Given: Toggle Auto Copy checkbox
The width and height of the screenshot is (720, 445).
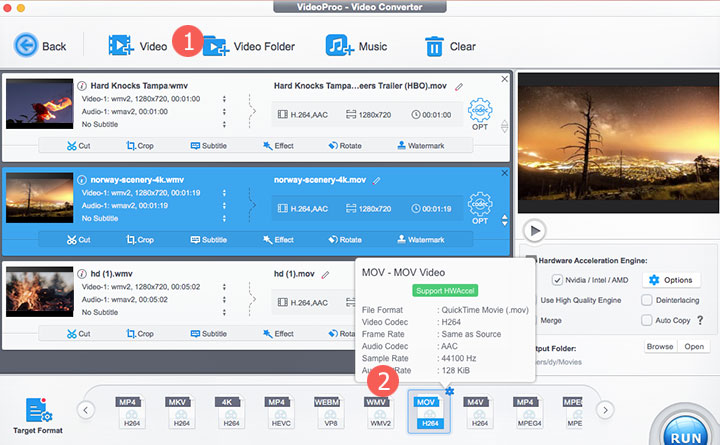Looking at the screenshot, I should coord(647,320).
